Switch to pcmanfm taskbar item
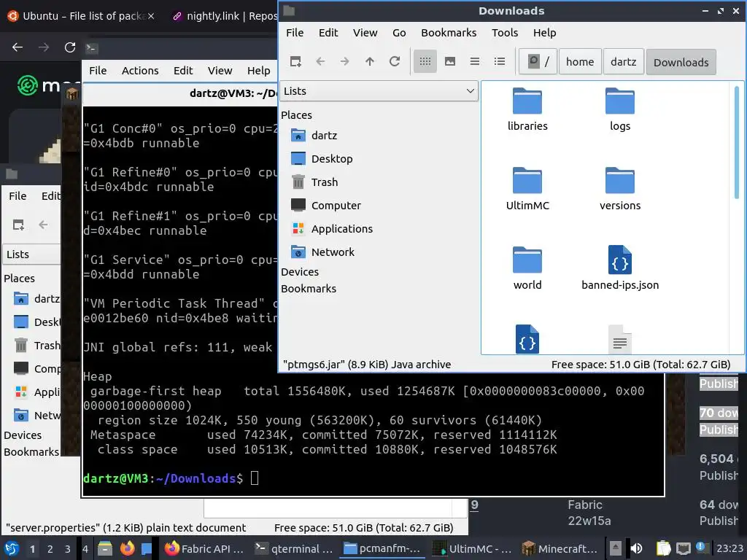 (x=382, y=548)
